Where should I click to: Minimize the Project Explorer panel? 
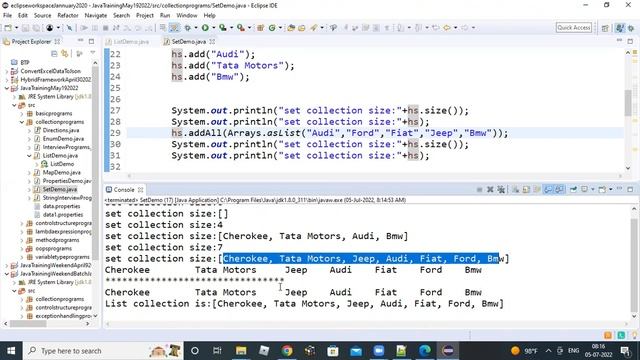tap(80, 41)
